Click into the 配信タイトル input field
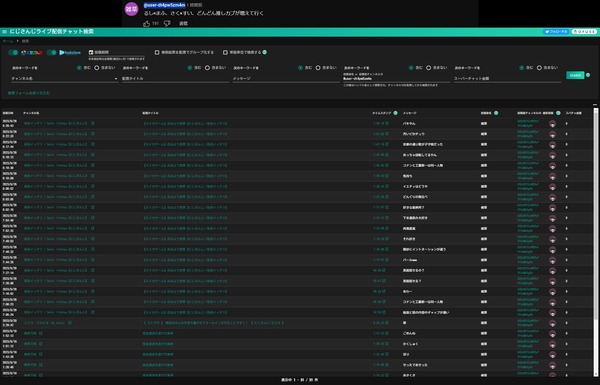Screen dimensions: 600x385 click(x=175, y=78)
